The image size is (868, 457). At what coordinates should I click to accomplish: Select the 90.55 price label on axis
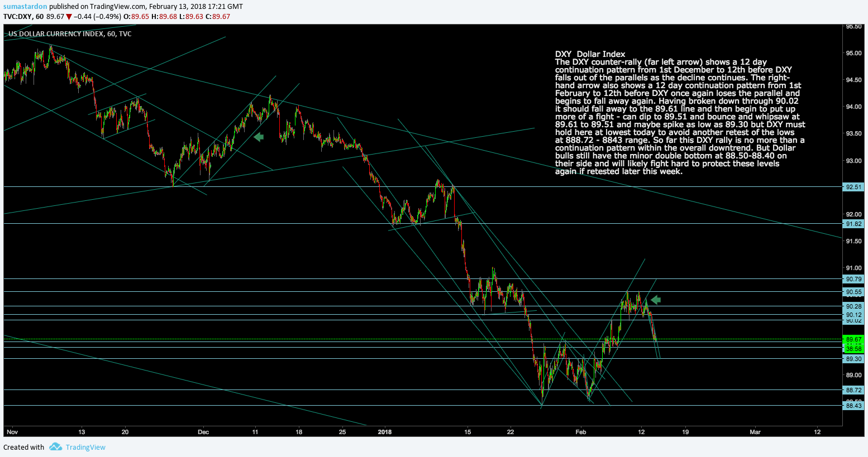point(853,292)
